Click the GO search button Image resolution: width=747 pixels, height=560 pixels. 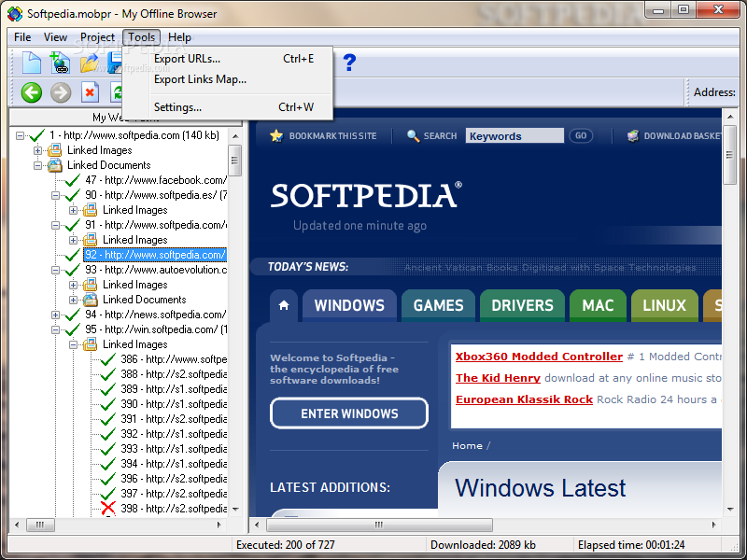[581, 135]
